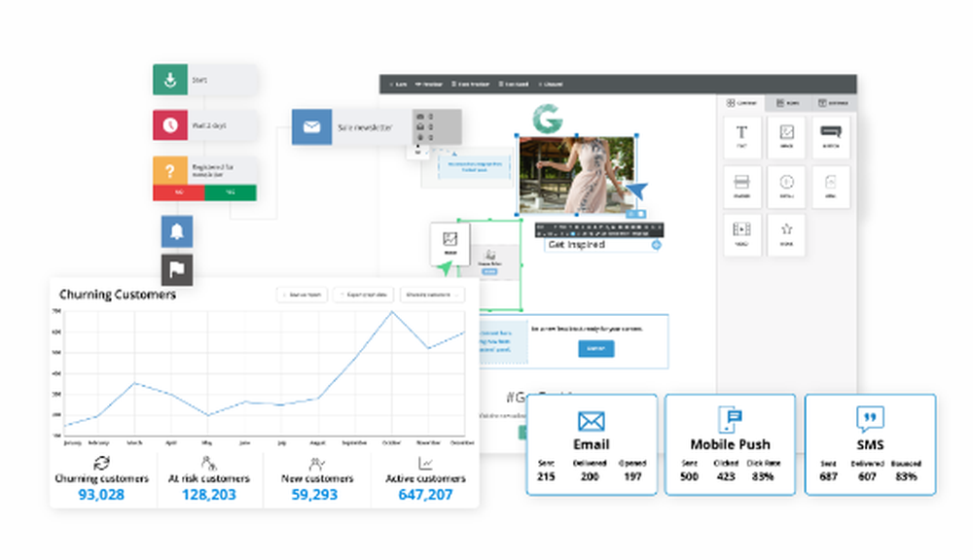
Task: Click the At risk customers icon
Action: (209, 463)
